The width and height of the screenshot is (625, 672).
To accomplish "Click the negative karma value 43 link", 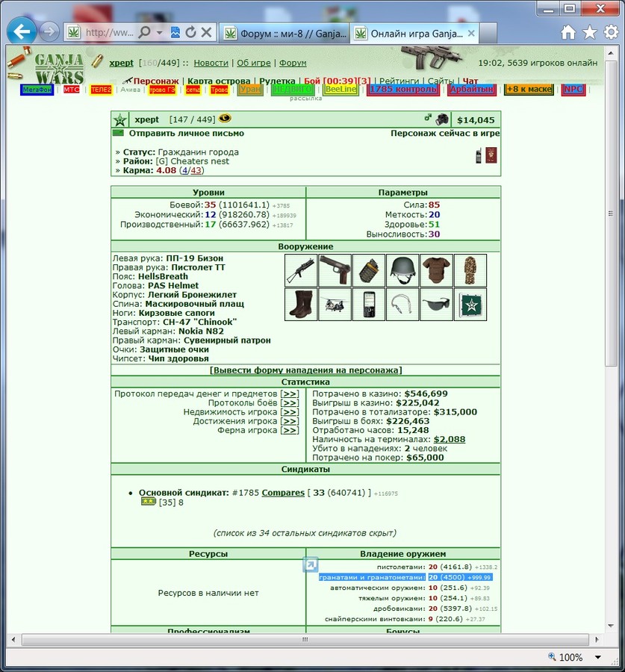I will point(196,170).
